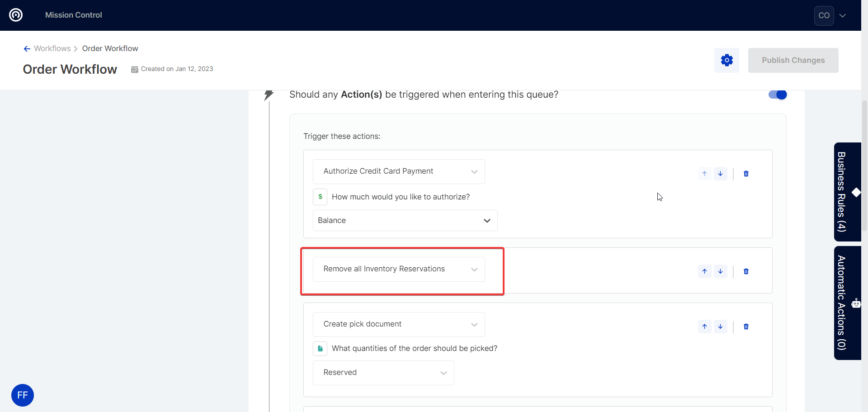The width and height of the screenshot is (868, 412).
Task: Open workflow settings gear icon
Action: tap(726, 60)
